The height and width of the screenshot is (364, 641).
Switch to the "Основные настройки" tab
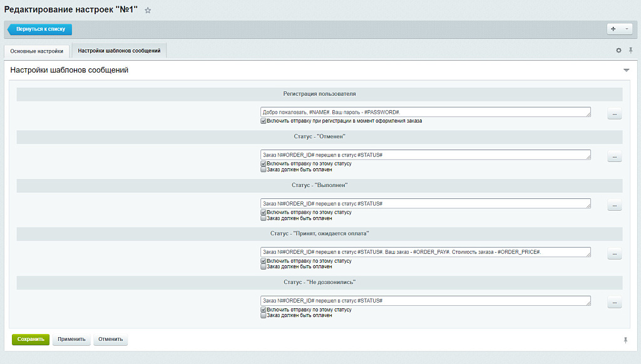coord(36,51)
